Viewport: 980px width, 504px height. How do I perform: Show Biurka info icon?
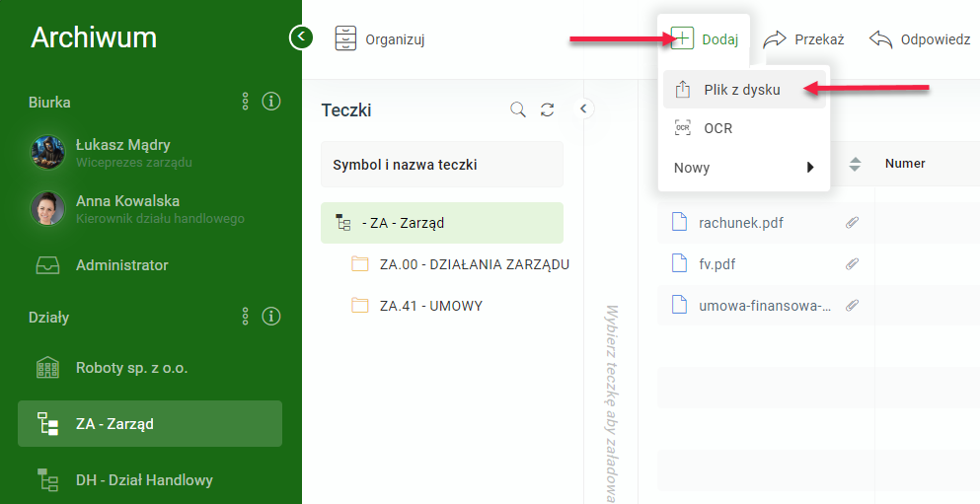coord(270,102)
